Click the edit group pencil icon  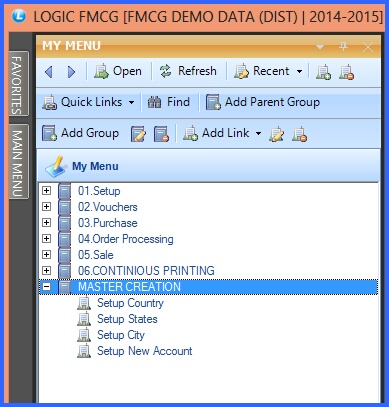point(138,134)
